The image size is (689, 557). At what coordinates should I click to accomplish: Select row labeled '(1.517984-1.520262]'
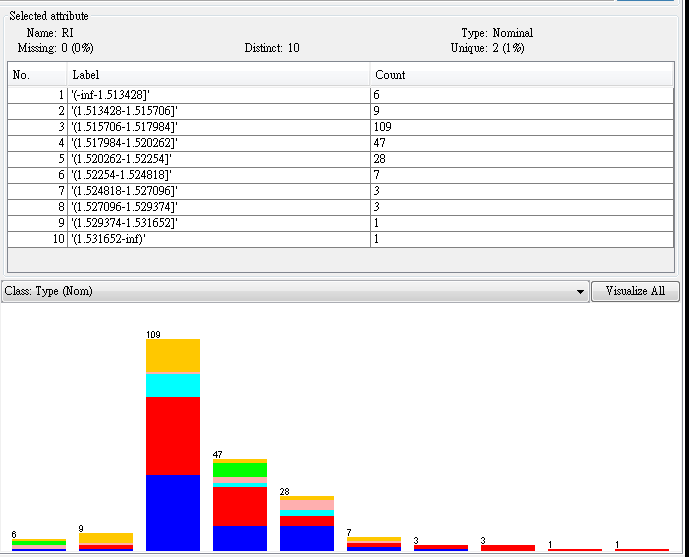point(341,143)
